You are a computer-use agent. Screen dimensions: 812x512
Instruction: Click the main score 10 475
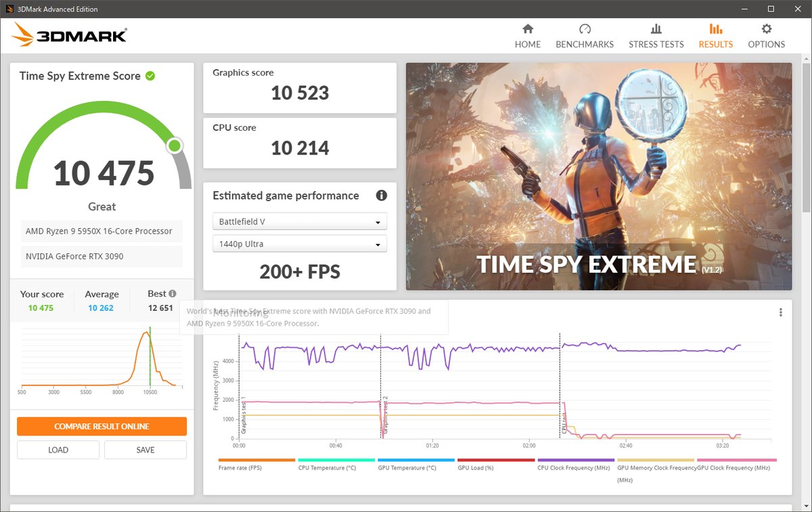[104, 173]
